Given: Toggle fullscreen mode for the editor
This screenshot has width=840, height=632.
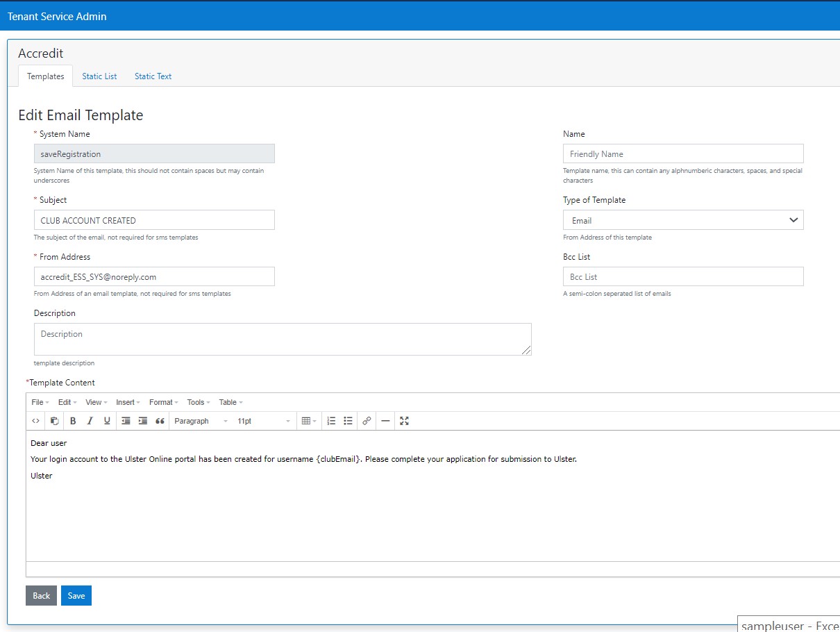Looking at the screenshot, I should click(x=404, y=421).
